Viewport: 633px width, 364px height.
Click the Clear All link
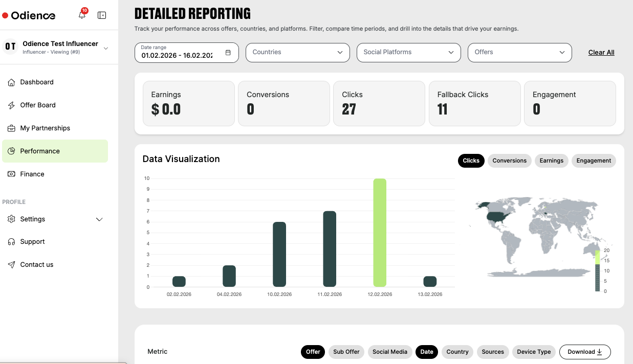[601, 52]
